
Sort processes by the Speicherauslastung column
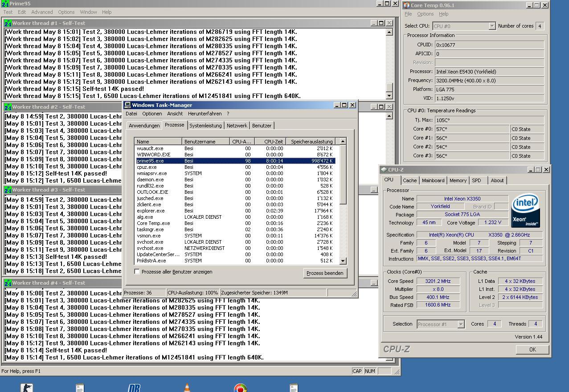coord(311,142)
